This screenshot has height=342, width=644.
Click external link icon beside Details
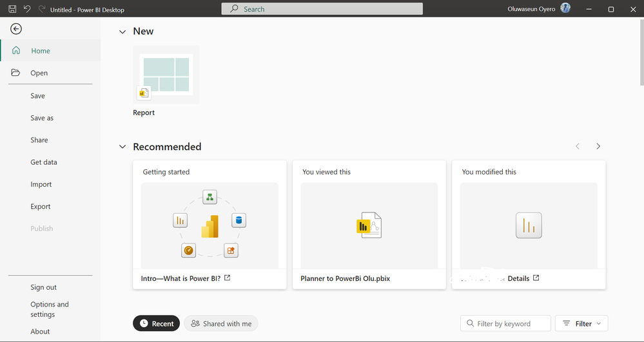click(x=536, y=278)
